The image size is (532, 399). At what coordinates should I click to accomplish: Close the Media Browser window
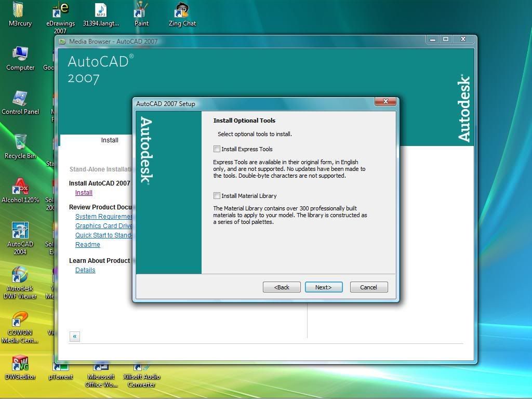click(x=463, y=39)
